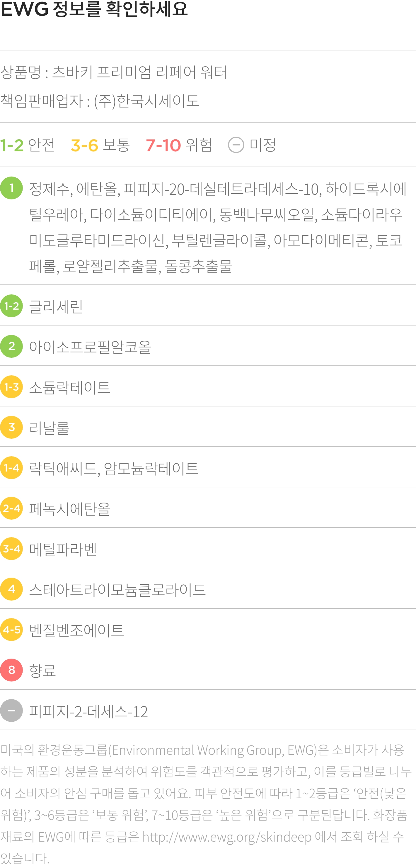This screenshot has width=416, height=868.
Task: Click the yellow grade 3 badge for 리날룰
Action: point(11,427)
